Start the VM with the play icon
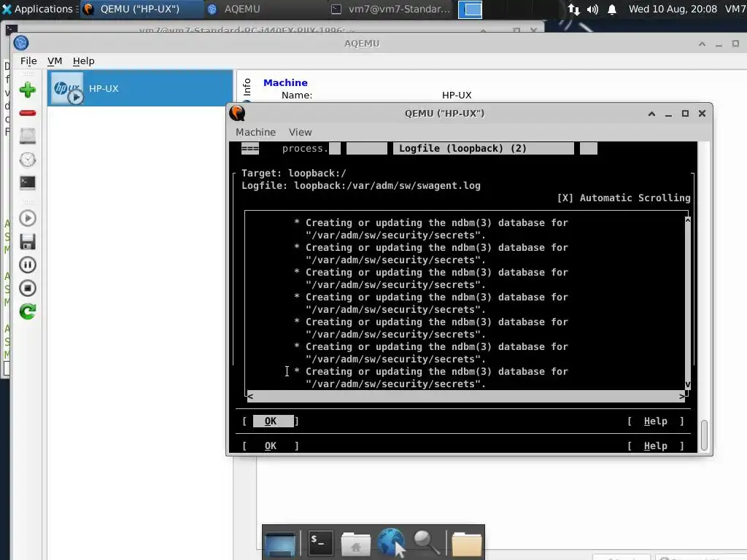 (x=28, y=218)
